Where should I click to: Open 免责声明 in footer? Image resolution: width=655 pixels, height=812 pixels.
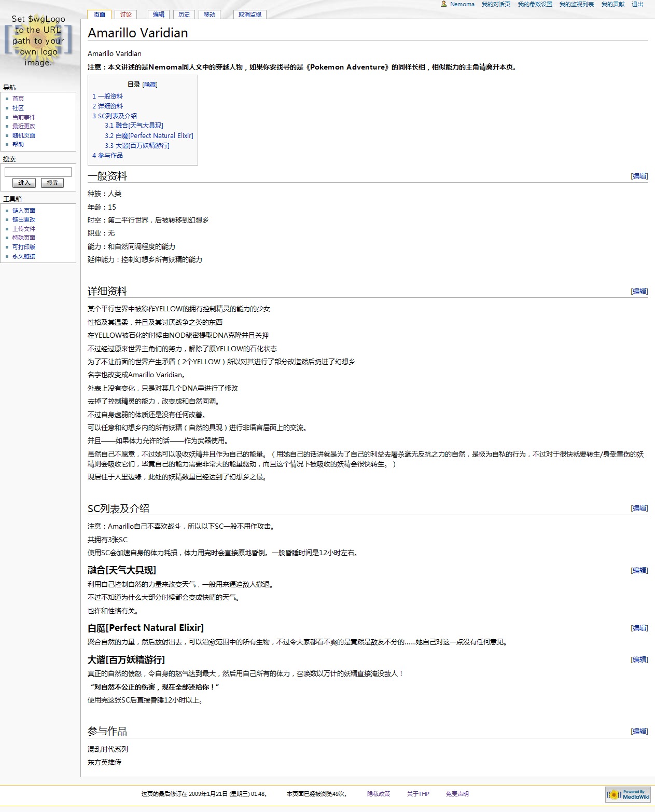(x=457, y=794)
